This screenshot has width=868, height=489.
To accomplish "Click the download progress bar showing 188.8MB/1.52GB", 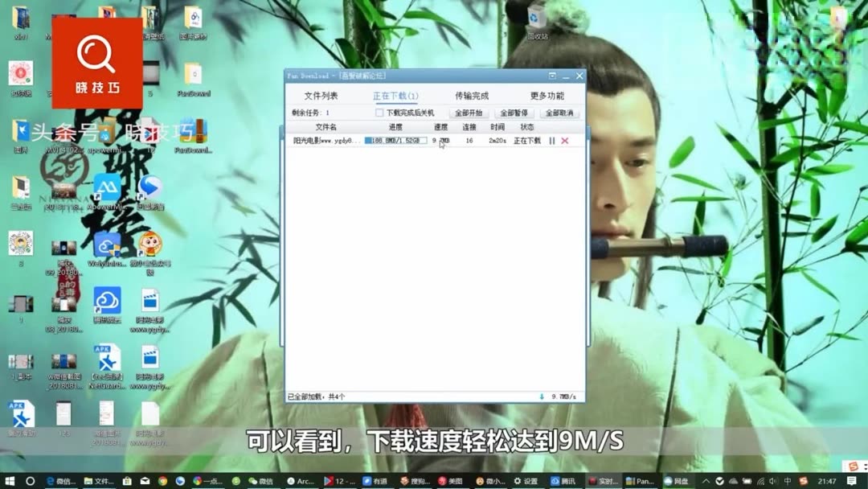I will click(398, 140).
